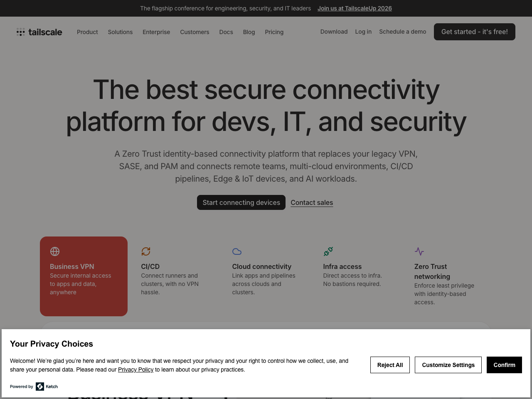Click the Ketch logo in privacy banner

[x=47, y=387]
